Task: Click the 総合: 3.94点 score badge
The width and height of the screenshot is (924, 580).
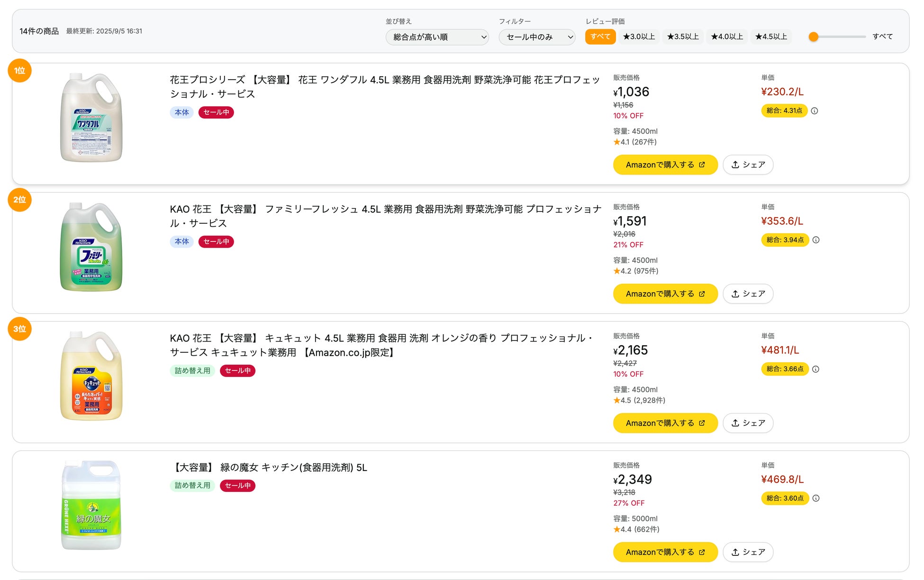Action: (x=785, y=240)
